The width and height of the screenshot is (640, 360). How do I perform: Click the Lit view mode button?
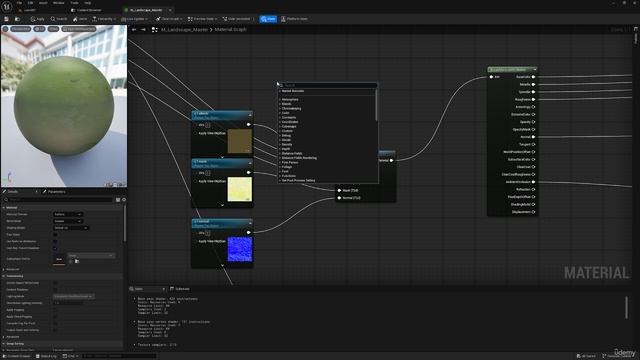pyautogui.click(x=40, y=29)
